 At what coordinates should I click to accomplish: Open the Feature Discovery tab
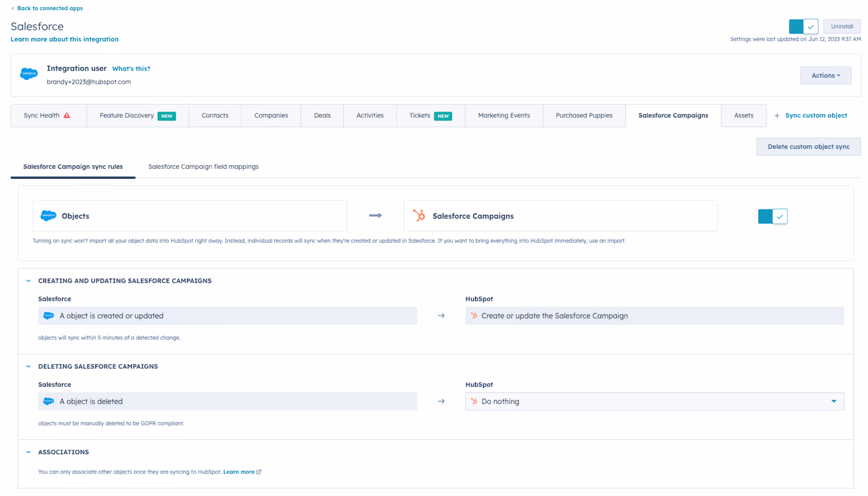pyautogui.click(x=138, y=116)
